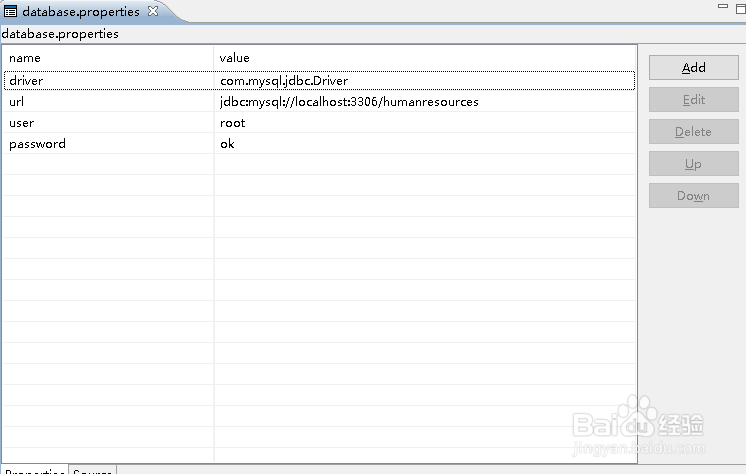746x474 pixels.
Task: Select the user property name cell
Action: click(108, 123)
